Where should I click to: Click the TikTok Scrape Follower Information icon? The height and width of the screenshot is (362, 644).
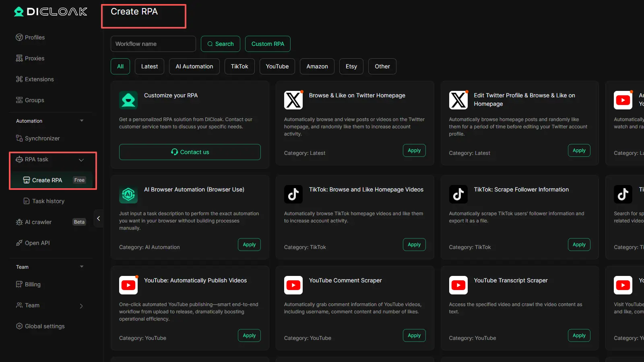click(x=458, y=194)
